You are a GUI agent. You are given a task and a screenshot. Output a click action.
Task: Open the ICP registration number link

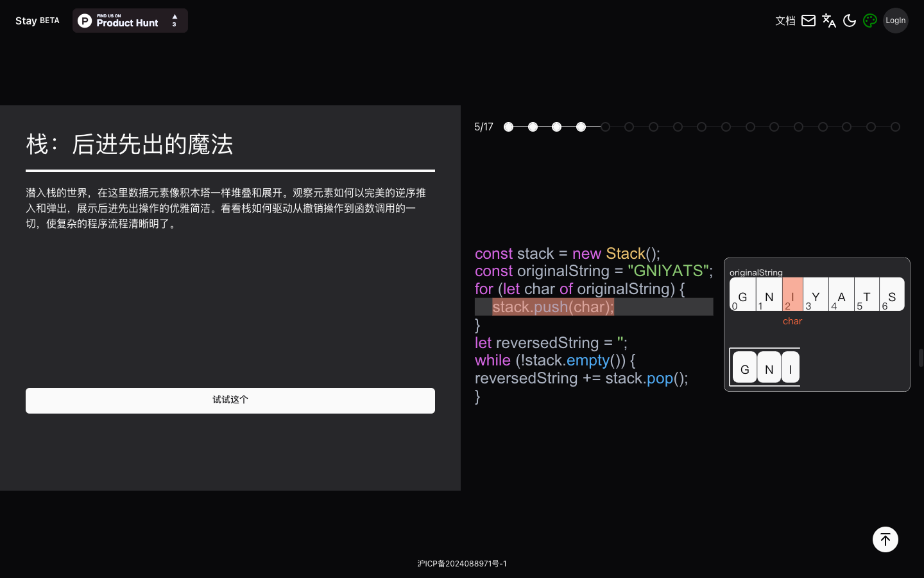pyautogui.click(x=462, y=564)
